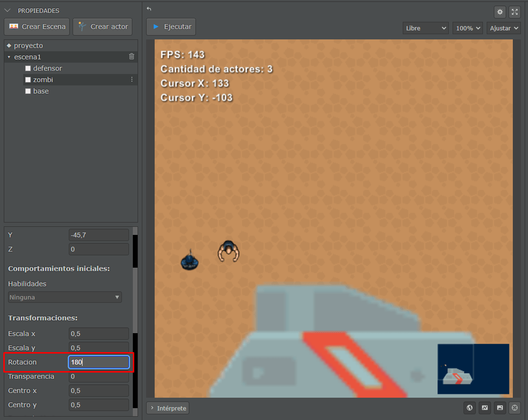The width and height of the screenshot is (528, 420).
Task: Collapse the PROPIEDADES panel chevron
Action: tap(8, 10)
